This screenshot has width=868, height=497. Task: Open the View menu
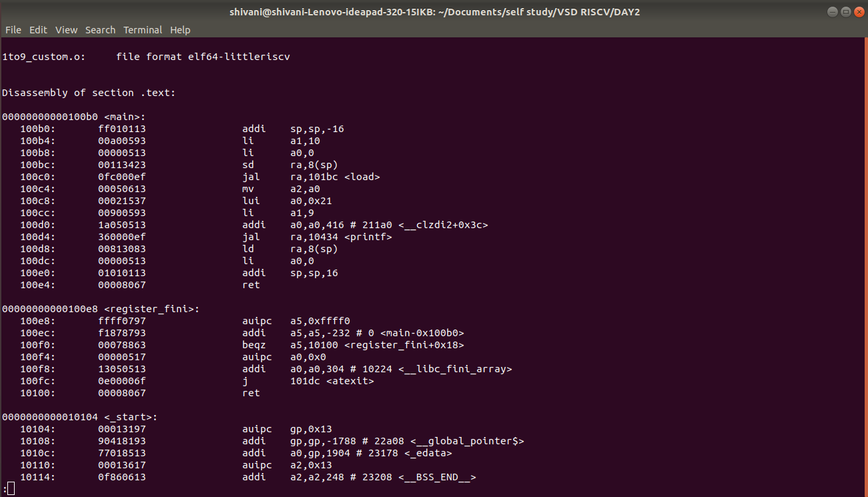(x=66, y=30)
